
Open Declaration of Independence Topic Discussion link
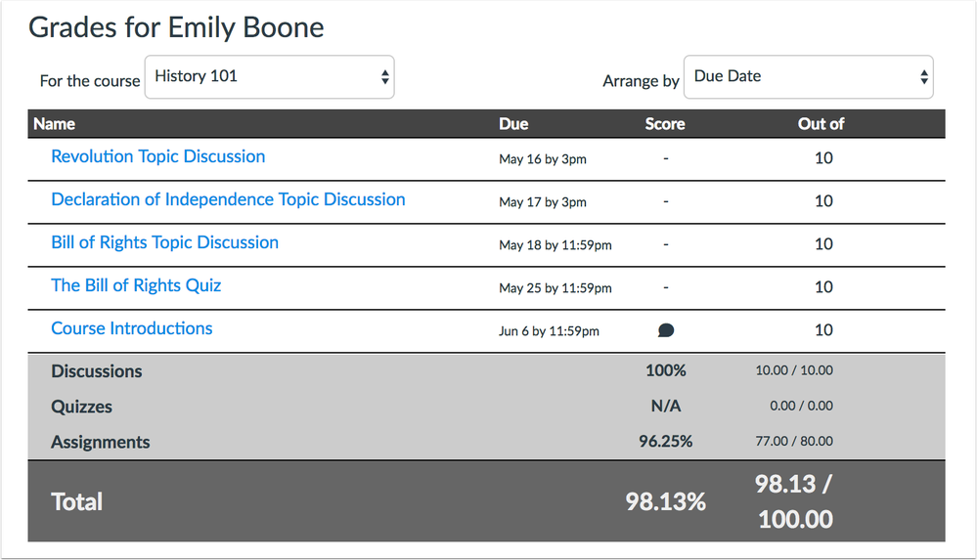[x=228, y=199]
